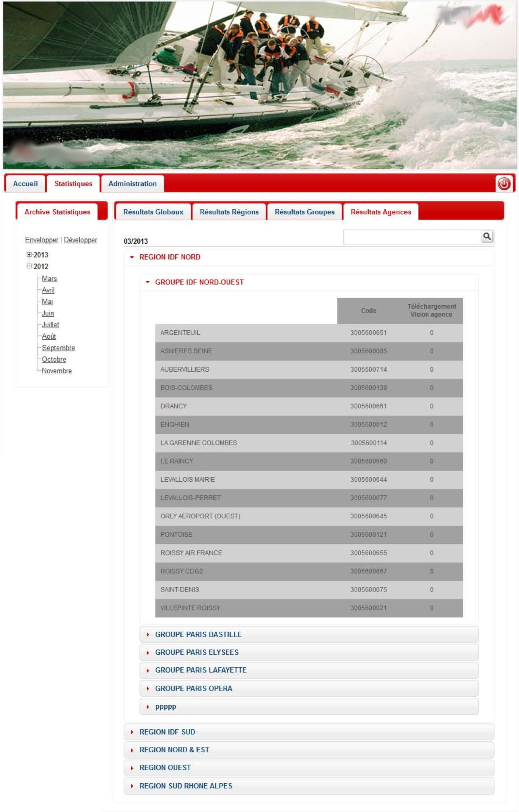Screen dimensions: 519x812
Task: Click LEVALLOIS-PERRET agency name
Action: [190, 498]
